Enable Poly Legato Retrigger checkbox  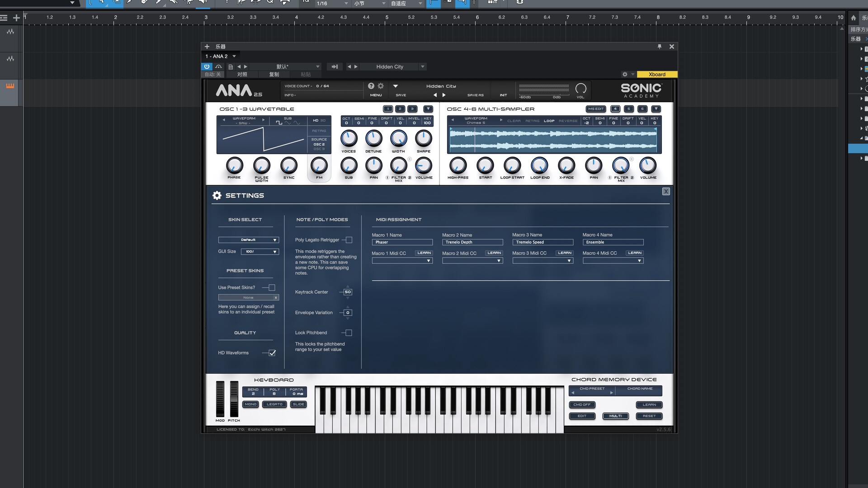(x=349, y=240)
